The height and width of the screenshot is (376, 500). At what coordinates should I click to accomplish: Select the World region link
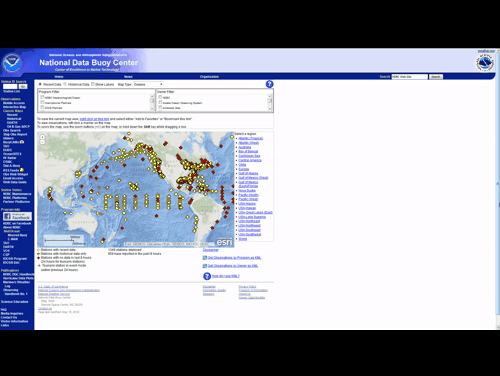pos(243,239)
